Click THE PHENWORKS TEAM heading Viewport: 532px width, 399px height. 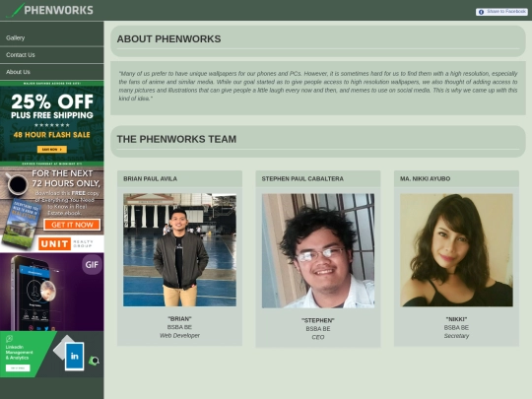click(176, 139)
